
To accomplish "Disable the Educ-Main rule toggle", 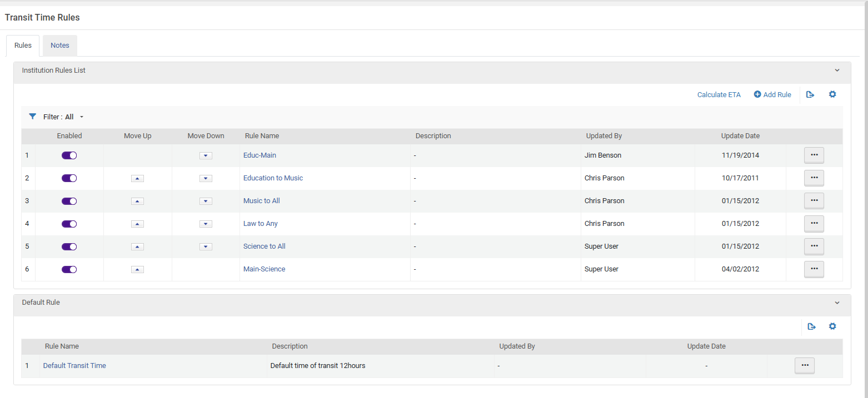I will (69, 155).
